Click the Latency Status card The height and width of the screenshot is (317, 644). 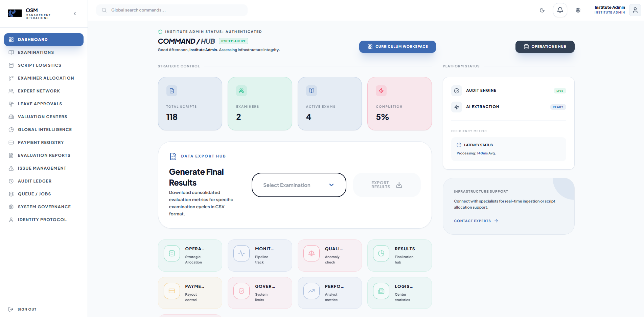[509, 149]
